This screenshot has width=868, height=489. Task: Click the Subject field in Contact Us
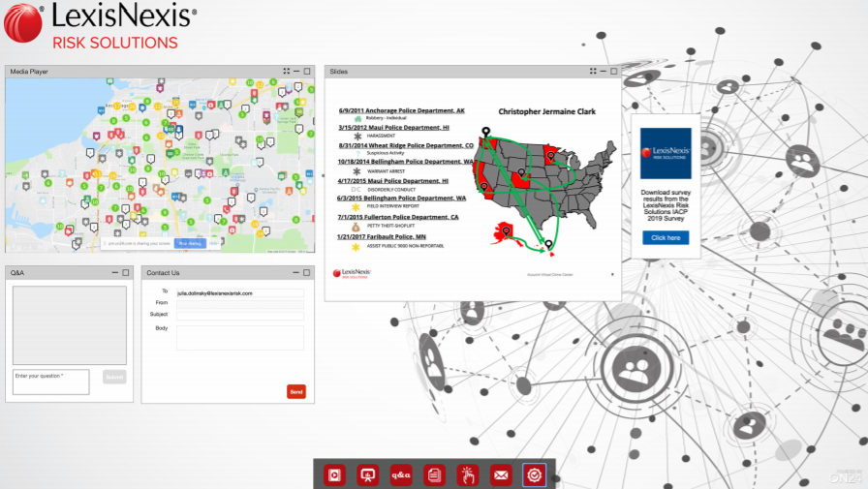[239, 316]
